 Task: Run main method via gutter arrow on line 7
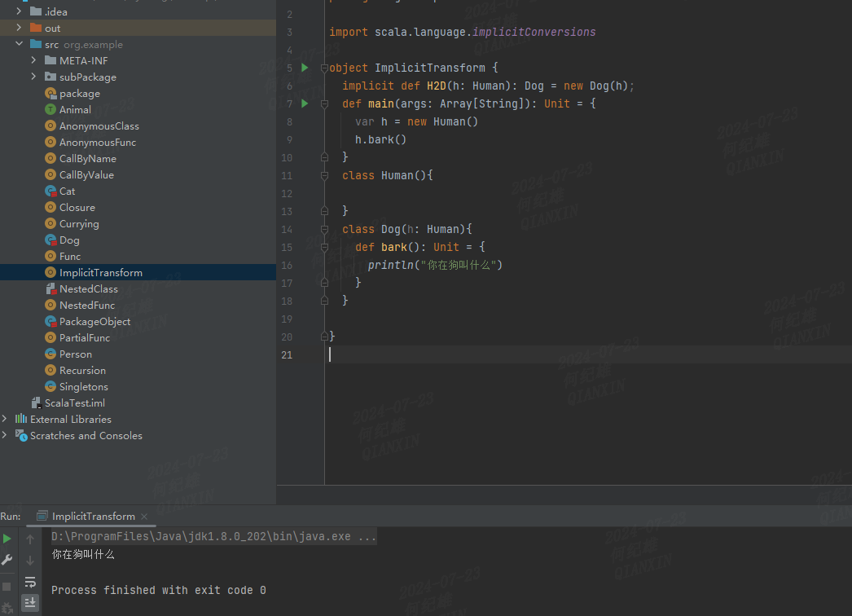point(305,103)
